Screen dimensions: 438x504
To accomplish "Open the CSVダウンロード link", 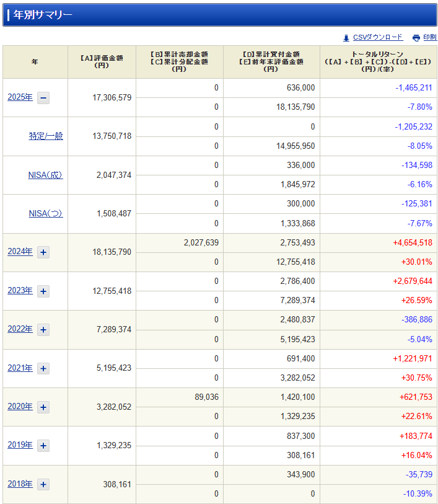I will pyautogui.click(x=378, y=37).
